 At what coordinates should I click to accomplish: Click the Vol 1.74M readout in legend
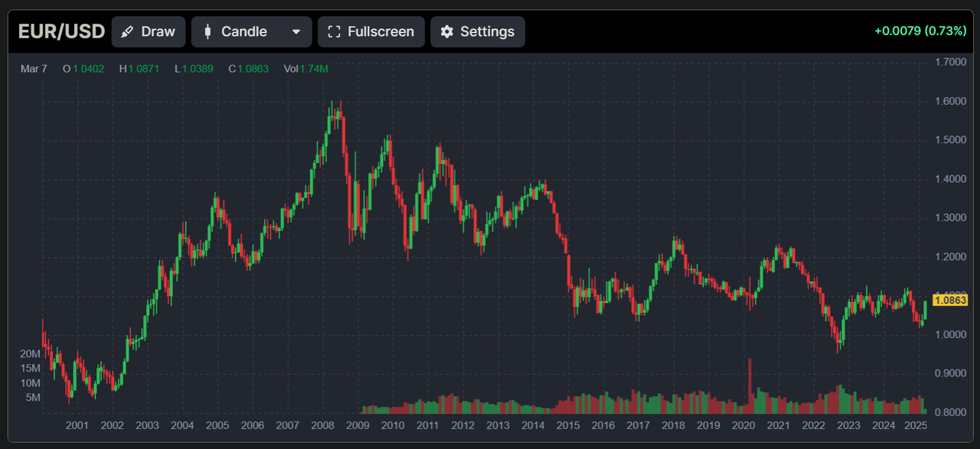coord(305,69)
